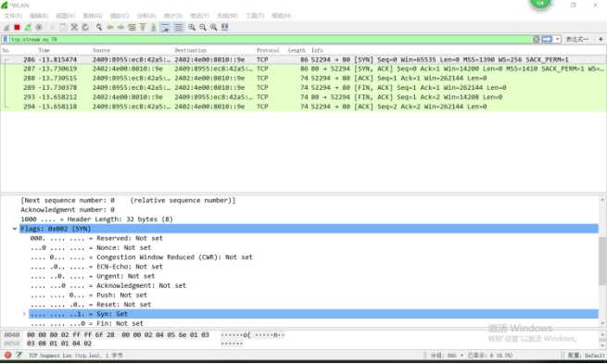Click the Expression button beside filter
The height and width of the screenshot is (364, 607).
click(x=577, y=39)
